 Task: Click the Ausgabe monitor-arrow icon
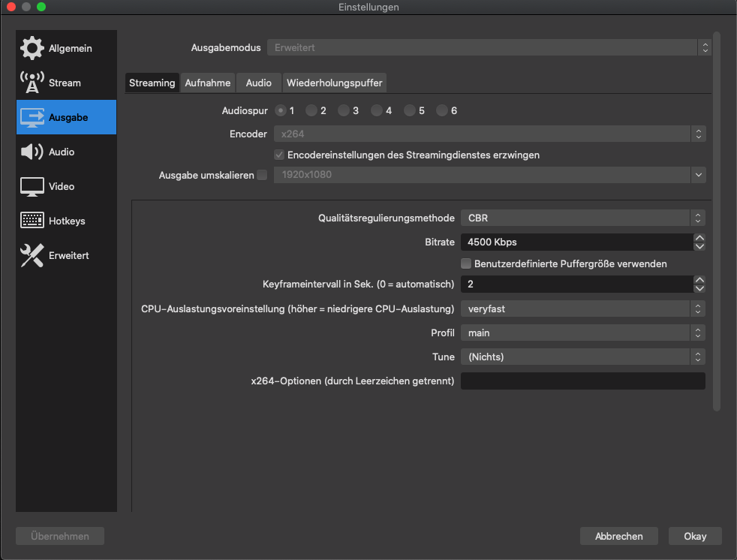tap(32, 117)
